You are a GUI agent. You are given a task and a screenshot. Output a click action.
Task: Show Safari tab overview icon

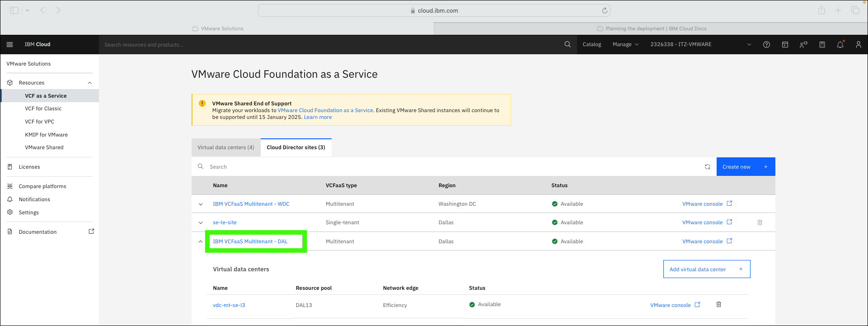click(855, 10)
